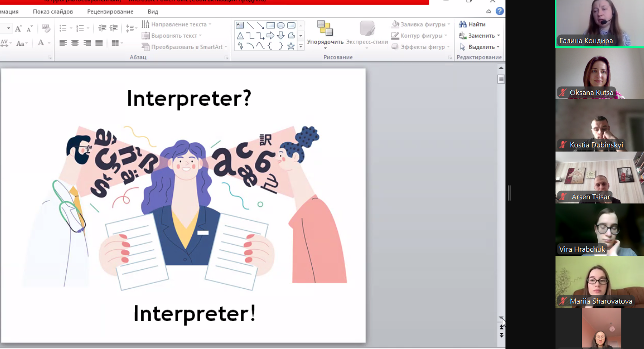Increase the font size
Screen dimensions: 644x349
pos(18,29)
